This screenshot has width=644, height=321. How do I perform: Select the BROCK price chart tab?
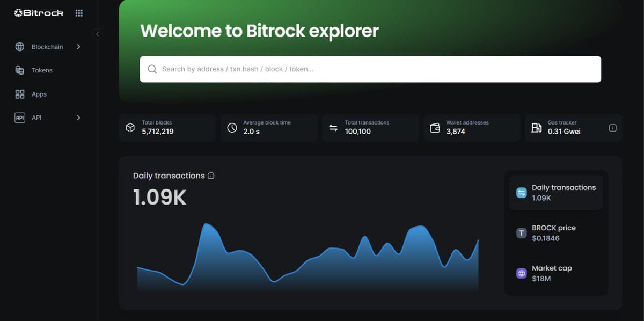point(556,233)
